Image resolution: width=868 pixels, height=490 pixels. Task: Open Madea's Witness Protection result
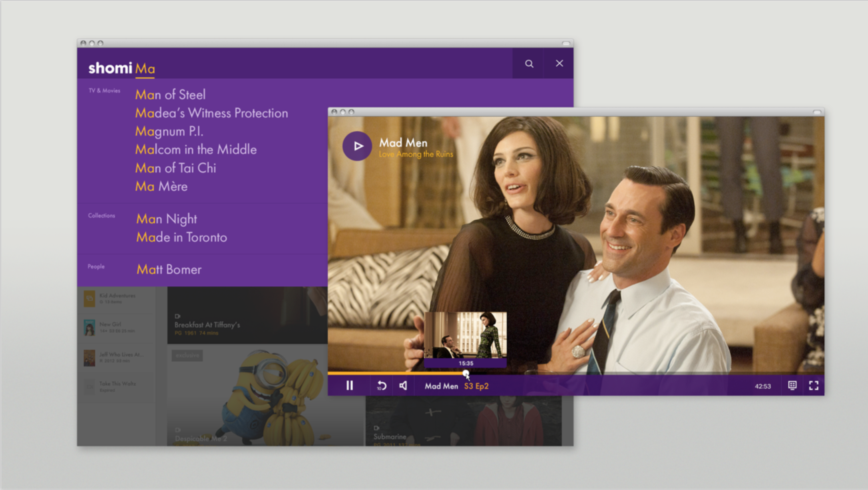(211, 113)
